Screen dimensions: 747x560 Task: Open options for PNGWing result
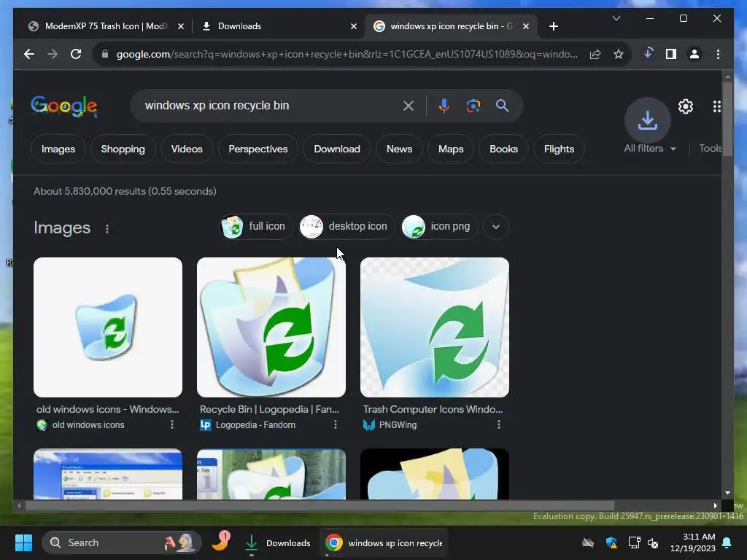click(x=499, y=425)
